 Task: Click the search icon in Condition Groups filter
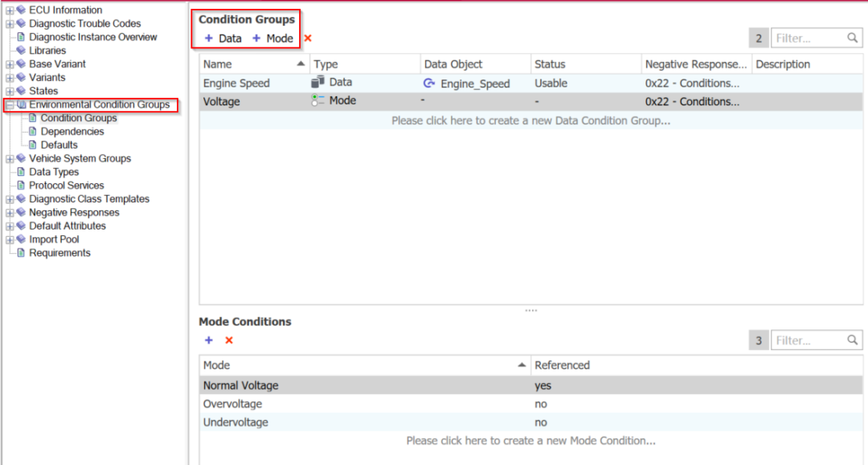tap(853, 39)
